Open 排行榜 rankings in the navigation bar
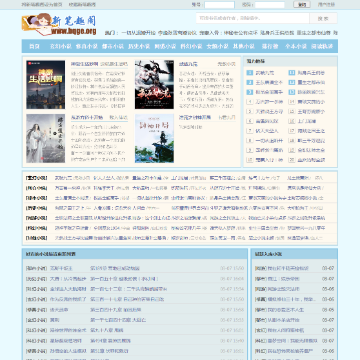Image resolution: width=360 pixels, height=360 pixels. pyautogui.click(x=270, y=46)
